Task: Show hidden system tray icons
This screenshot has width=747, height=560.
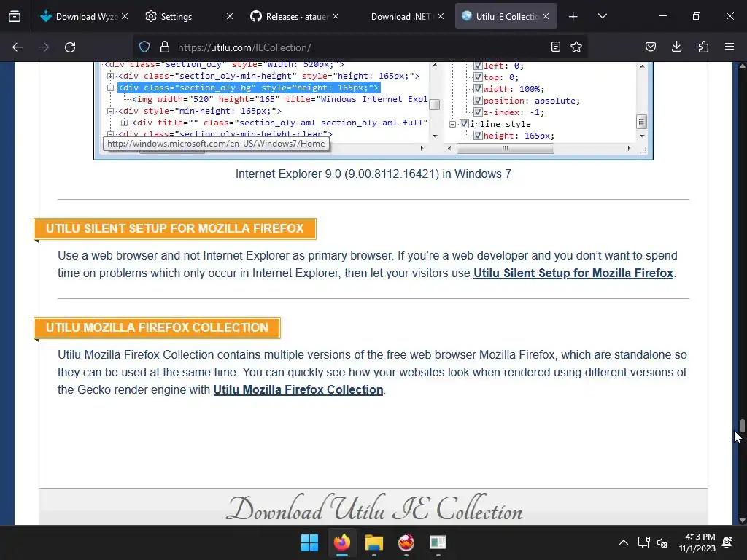Action: click(623, 542)
